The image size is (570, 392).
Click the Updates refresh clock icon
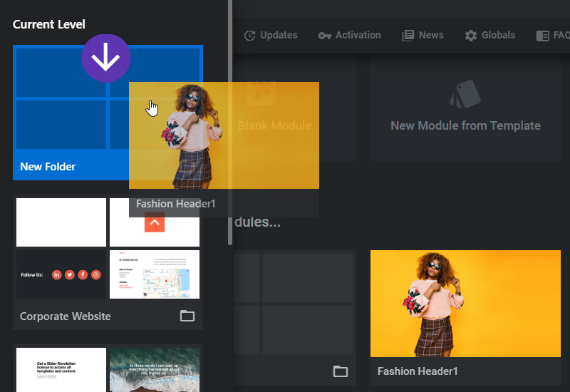click(250, 36)
